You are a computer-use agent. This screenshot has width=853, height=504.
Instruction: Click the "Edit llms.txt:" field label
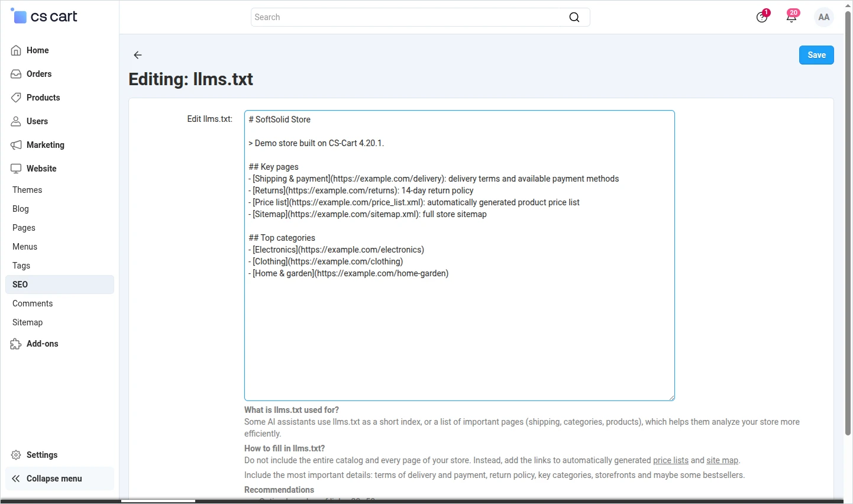coord(210,119)
